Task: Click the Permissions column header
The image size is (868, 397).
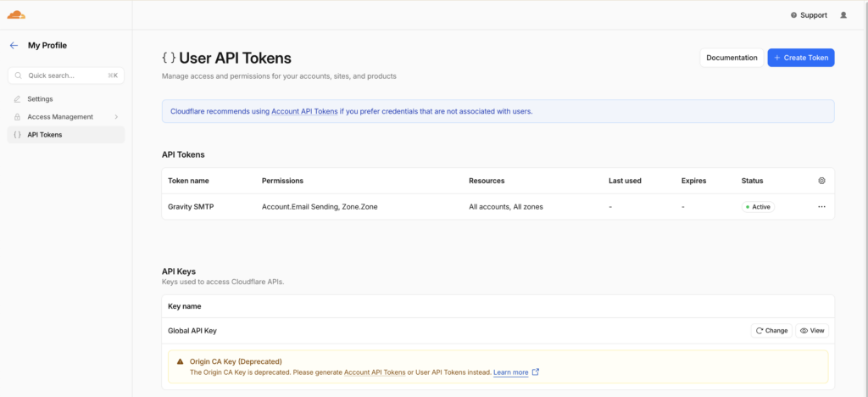Action: pyautogui.click(x=282, y=181)
